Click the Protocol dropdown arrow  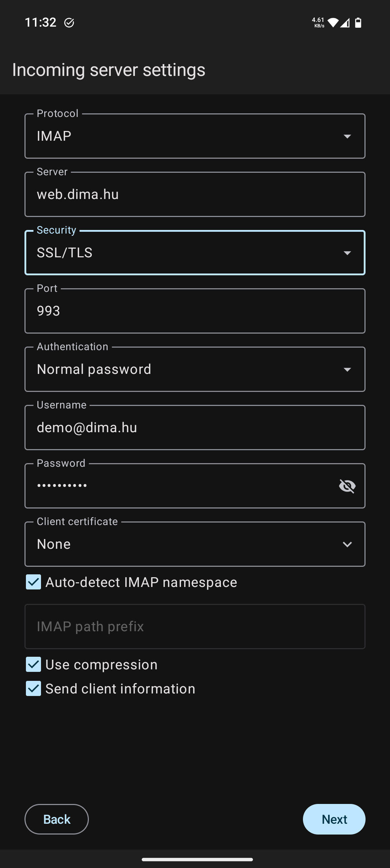coord(347,136)
